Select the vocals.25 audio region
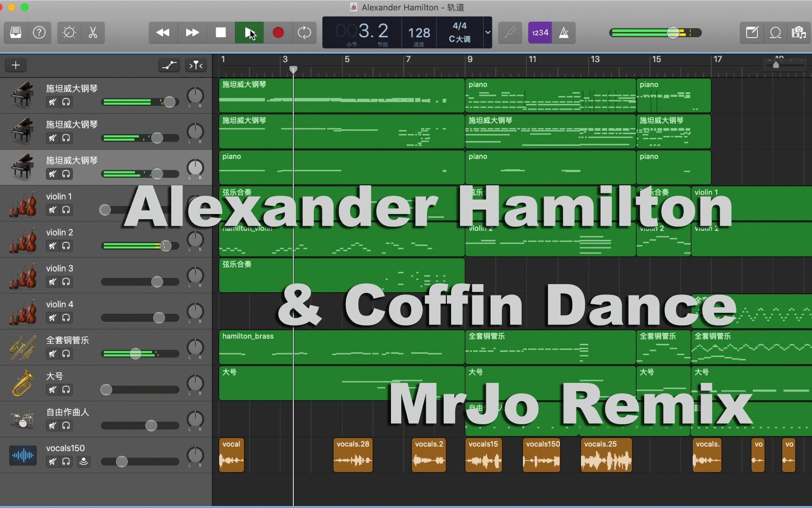812x508 pixels. pos(606,455)
